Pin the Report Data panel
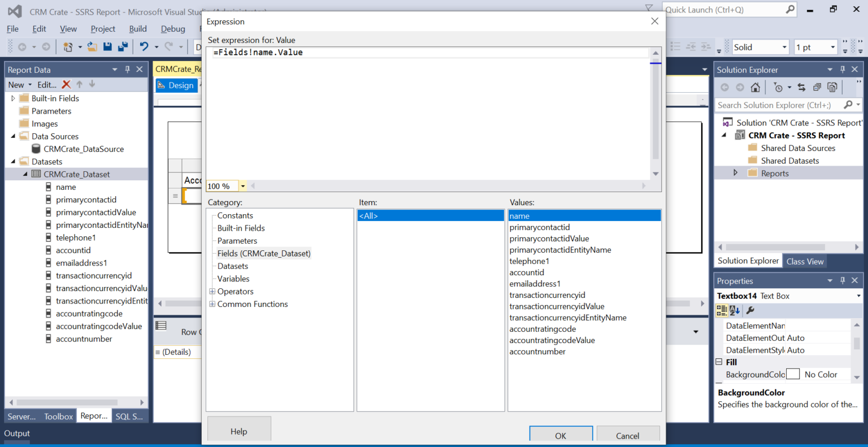The height and width of the screenshot is (447, 868). (x=128, y=69)
